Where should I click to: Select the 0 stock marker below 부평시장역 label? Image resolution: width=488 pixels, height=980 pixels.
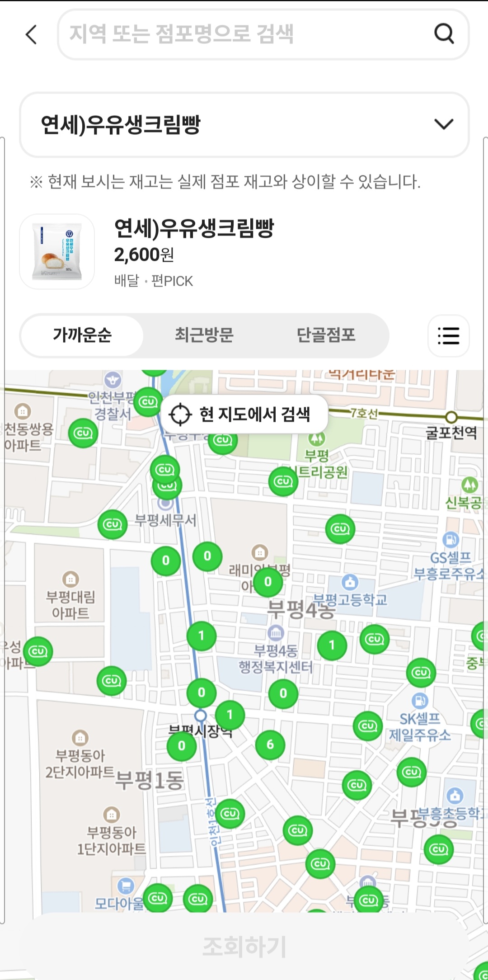point(182,746)
